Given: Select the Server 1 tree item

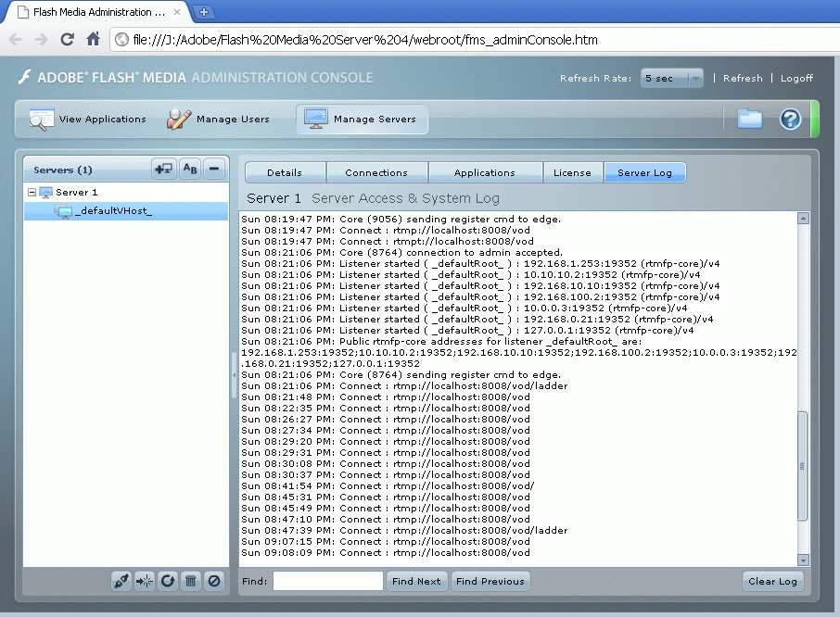Looking at the screenshot, I should point(126,192).
